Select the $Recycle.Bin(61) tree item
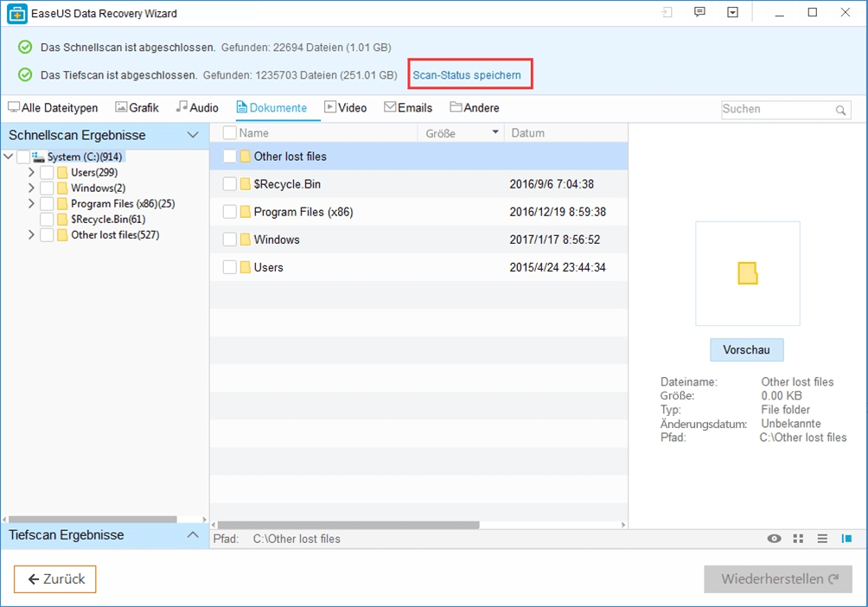Image resolution: width=868 pixels, height=607 pixels. (108, 220)
